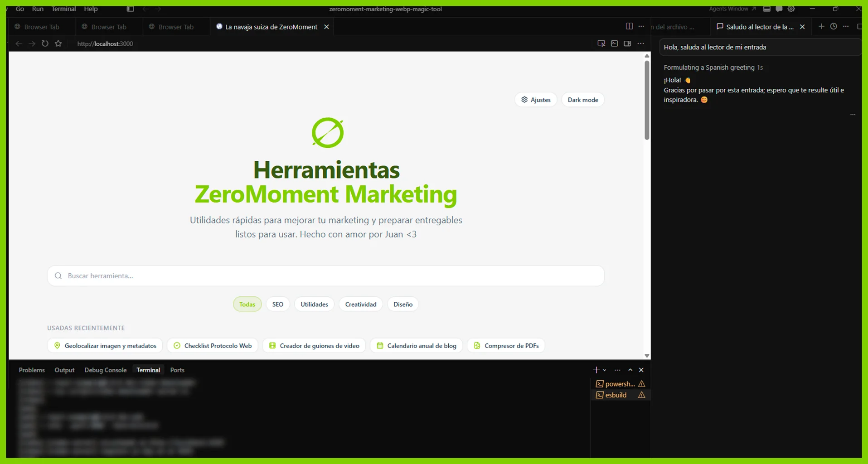Close the La navaja suiza tab
Image resolution: width=868 pixels, height=464 pixels.
tap(326, 27)
